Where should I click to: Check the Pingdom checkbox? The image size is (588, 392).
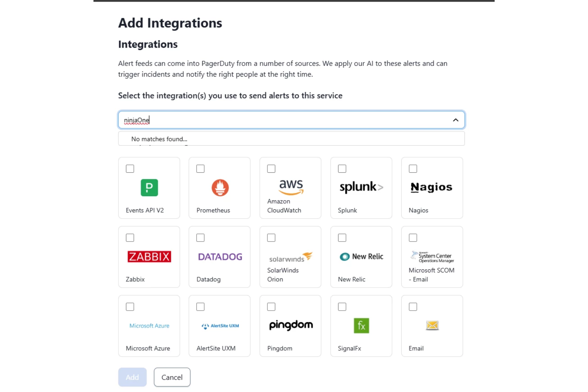pos(271,307)
